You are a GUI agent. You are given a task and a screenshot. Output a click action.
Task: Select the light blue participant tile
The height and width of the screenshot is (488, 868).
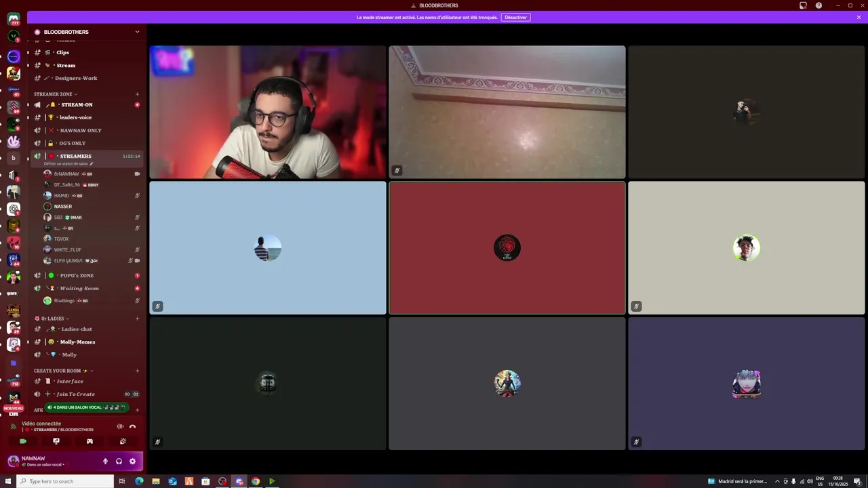268,247
